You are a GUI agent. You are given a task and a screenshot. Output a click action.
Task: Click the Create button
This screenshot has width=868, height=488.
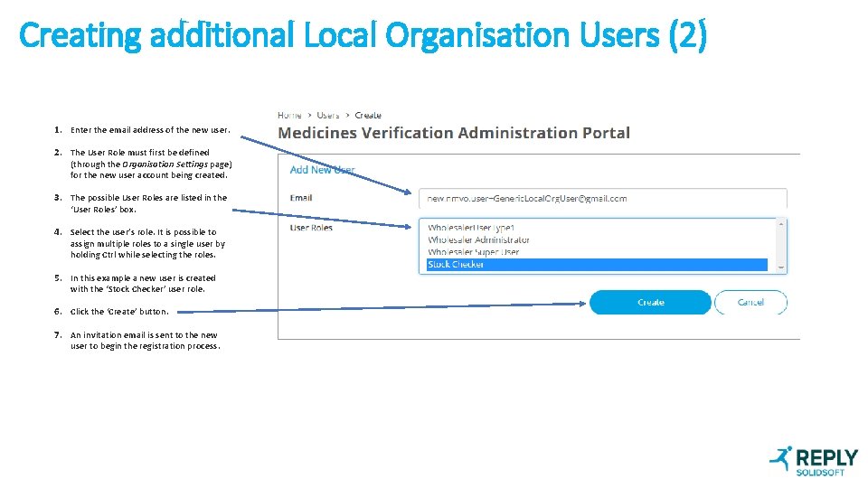pyautogui.click(x=650, y=303)
